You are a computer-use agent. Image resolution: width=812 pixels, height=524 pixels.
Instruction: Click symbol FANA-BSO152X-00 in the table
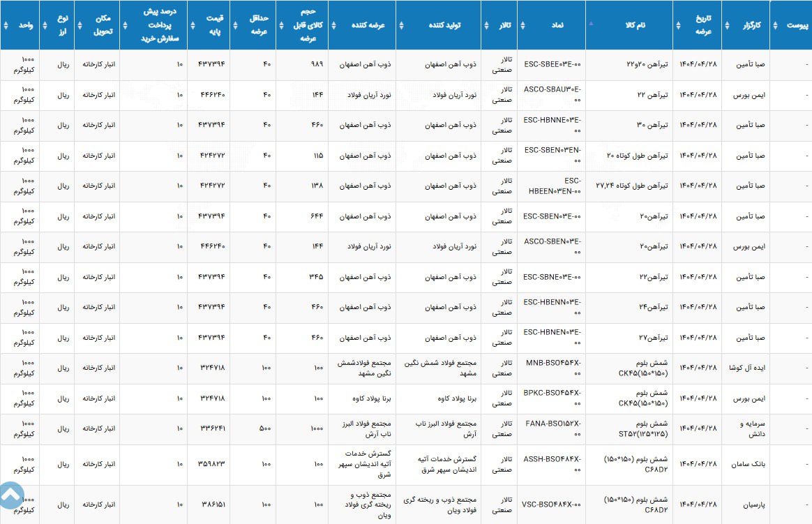(x=552, y=428)
